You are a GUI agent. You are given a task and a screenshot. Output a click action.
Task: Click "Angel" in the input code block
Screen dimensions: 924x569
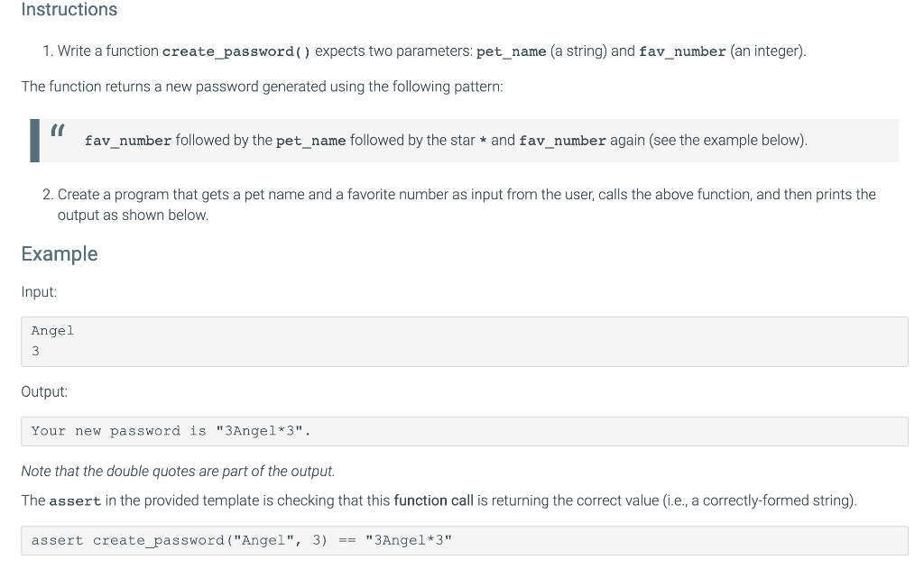(52, 331)
